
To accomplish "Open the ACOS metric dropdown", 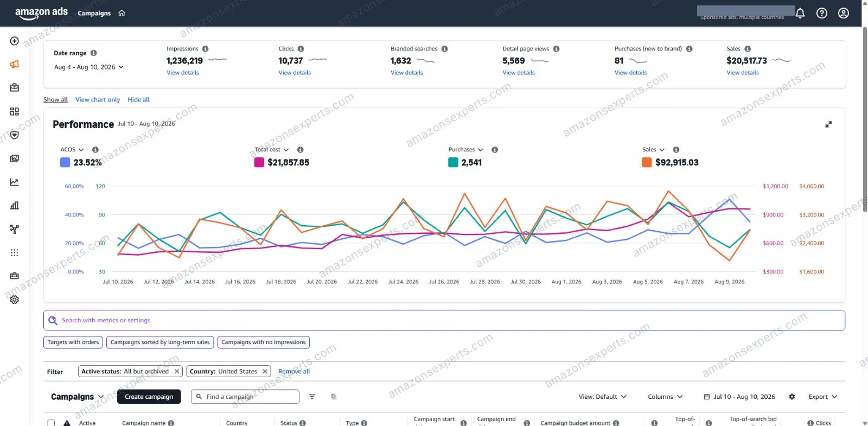I will click(72, 150).
